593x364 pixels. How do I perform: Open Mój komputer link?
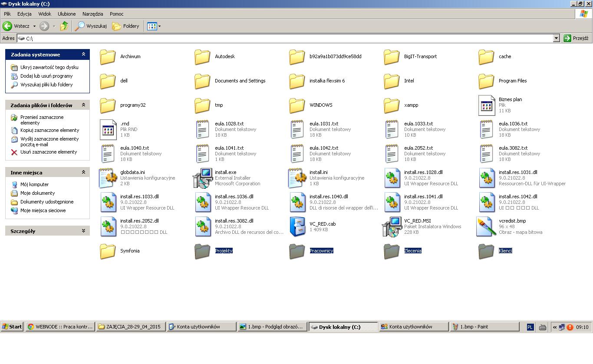click(34, 184)
